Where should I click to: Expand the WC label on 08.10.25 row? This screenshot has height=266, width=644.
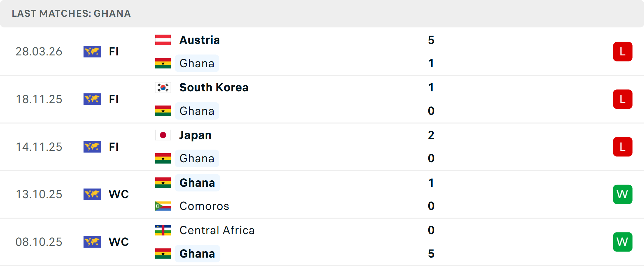click(118, 242)
